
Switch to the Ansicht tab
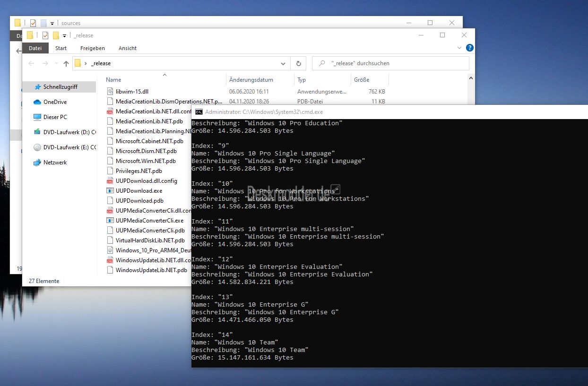coord(128,48)
